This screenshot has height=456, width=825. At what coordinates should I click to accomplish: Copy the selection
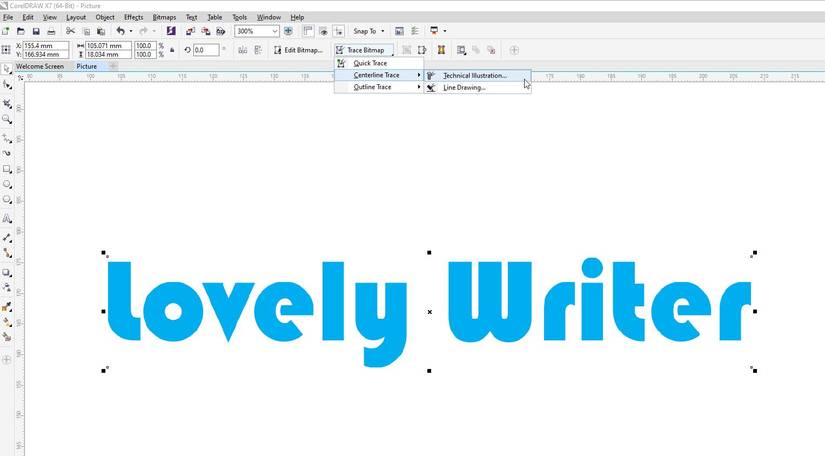pos(86,31)
